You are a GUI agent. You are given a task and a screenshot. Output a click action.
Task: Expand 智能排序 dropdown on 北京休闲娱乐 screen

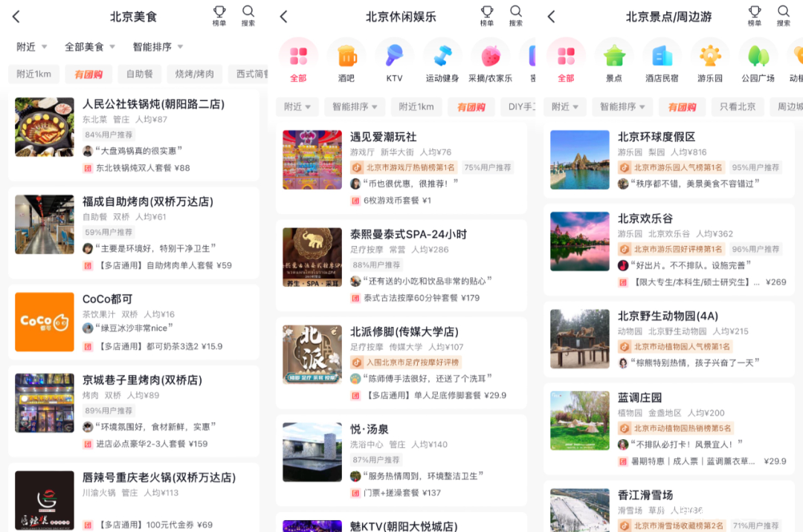[x=355, y=107]
